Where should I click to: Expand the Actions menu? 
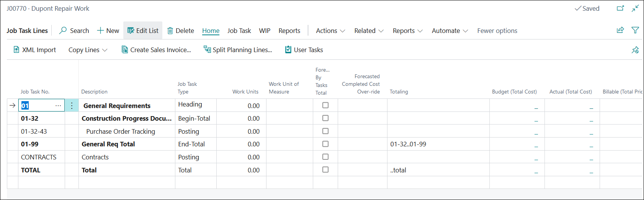[x=330, y=31]
